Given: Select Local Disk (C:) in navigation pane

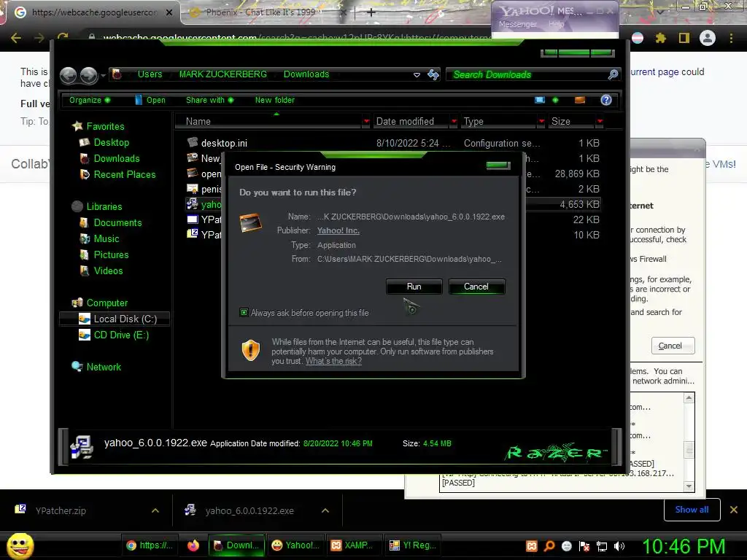Looking at the screenshot, I should (x=115, y=319).
